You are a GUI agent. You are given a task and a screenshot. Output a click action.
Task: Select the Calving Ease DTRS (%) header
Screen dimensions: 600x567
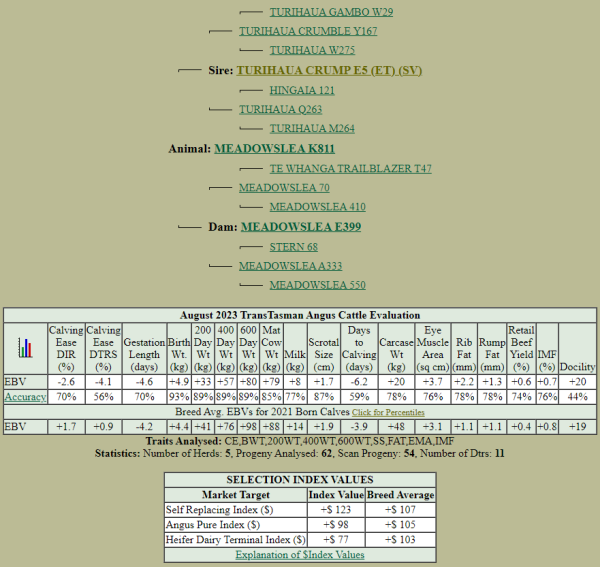pos(103,349)
